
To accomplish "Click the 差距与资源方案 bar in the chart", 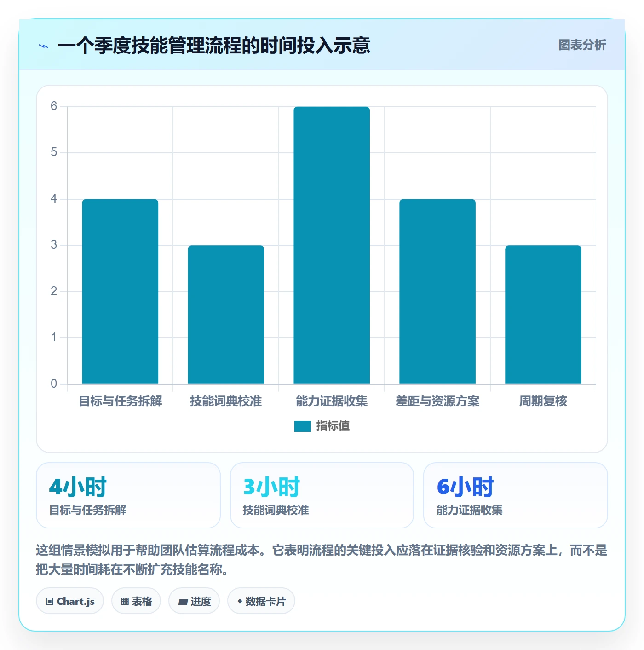I will pyautogui.click(x=437, y=291).
